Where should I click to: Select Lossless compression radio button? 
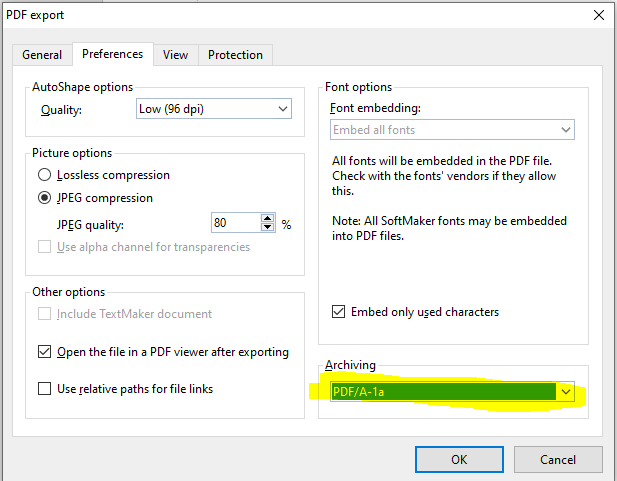45,175
